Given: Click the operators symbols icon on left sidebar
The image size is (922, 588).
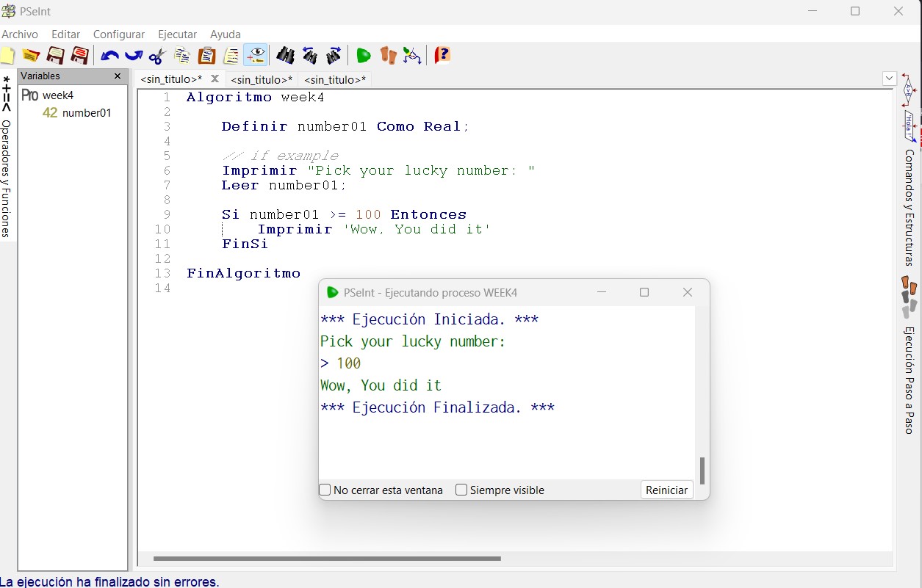Looking at the screenshot, I should 7,92.
